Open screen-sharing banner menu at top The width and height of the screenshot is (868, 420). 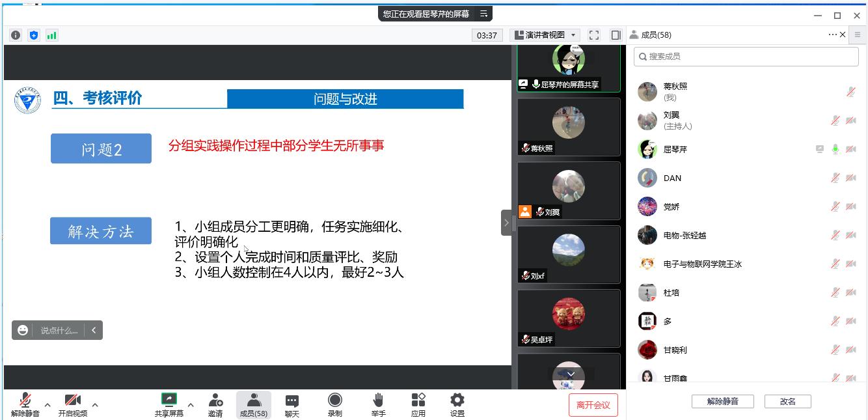click(x=483, y=14)
